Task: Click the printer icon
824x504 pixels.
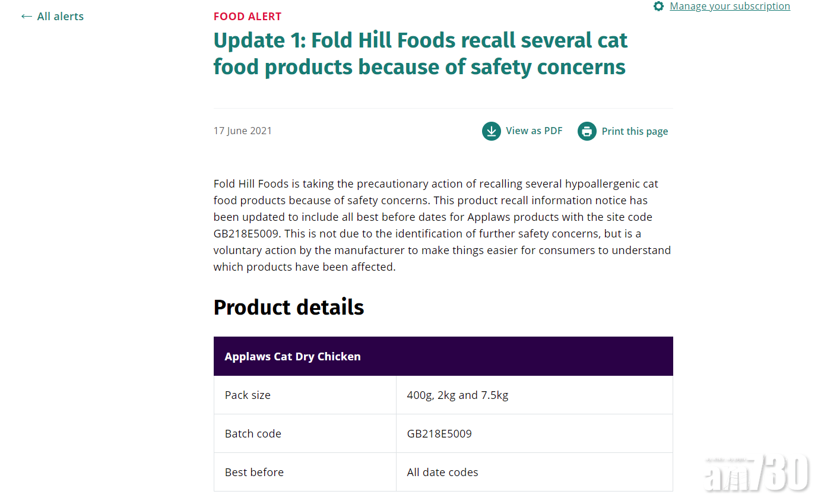Action: click(587, 131)
